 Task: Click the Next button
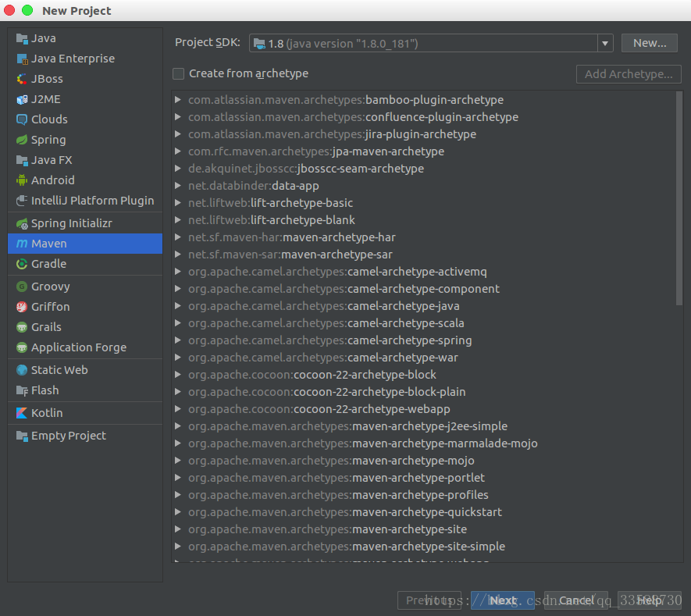(x=502, y=600)
